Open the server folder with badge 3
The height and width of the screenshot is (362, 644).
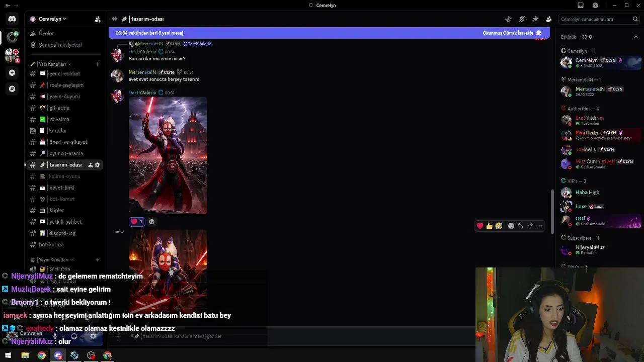12,55
